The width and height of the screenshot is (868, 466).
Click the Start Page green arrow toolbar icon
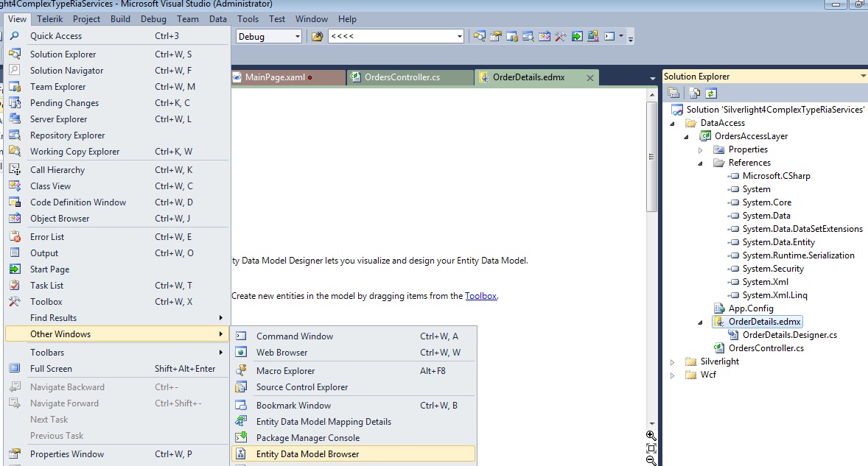[x=577, y=37]
